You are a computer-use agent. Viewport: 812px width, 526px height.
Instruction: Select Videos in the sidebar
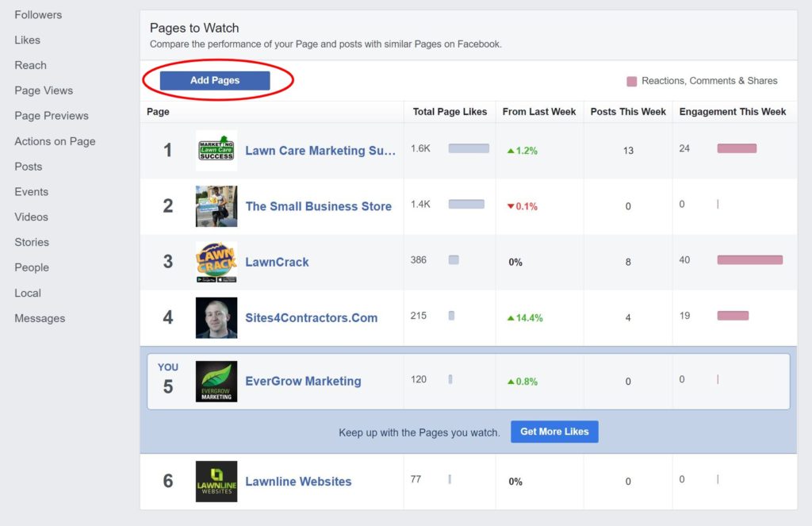(31, 217)
